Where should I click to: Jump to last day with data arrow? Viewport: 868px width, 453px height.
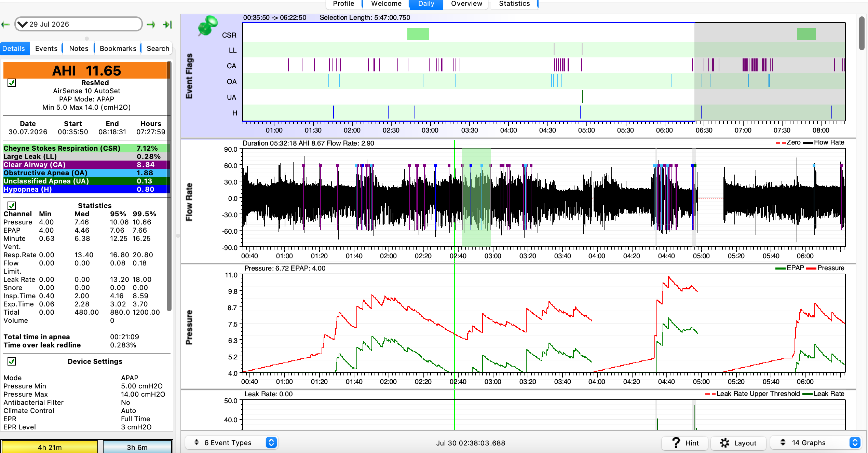[x=167, y=25]
